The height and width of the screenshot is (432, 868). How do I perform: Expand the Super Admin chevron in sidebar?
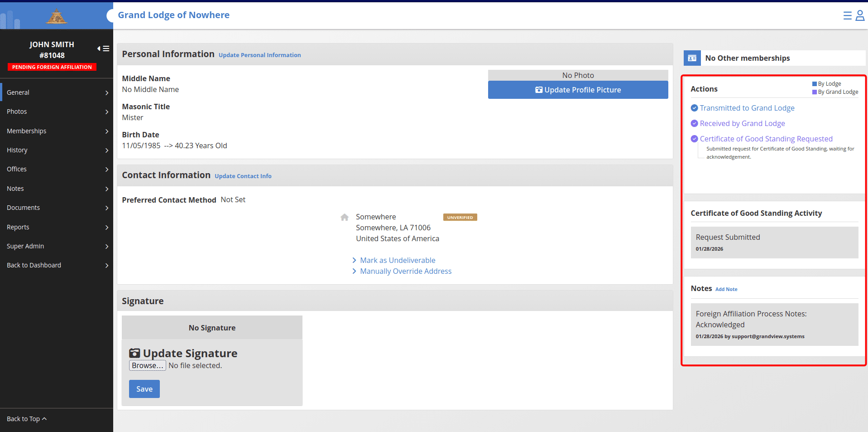pyautogui.click(x=107, y=247)
